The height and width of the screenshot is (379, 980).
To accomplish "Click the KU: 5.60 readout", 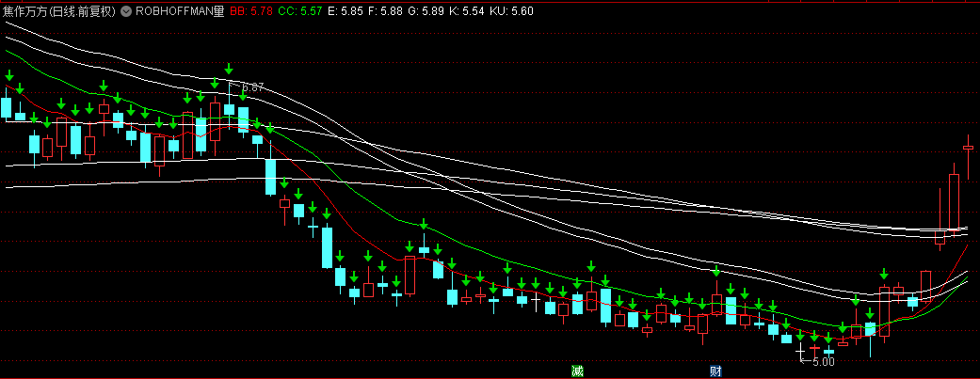I will (511, 11).
